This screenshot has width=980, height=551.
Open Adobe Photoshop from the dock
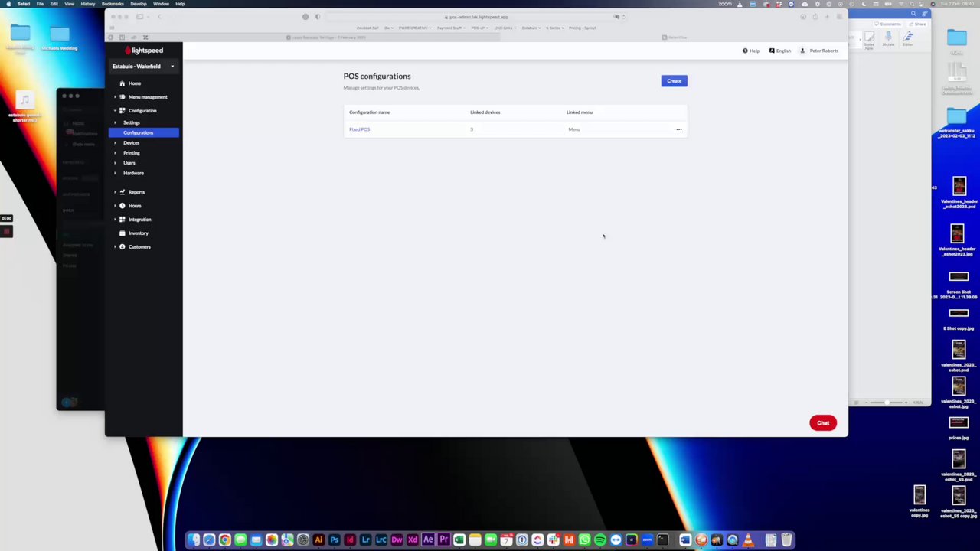335,540
